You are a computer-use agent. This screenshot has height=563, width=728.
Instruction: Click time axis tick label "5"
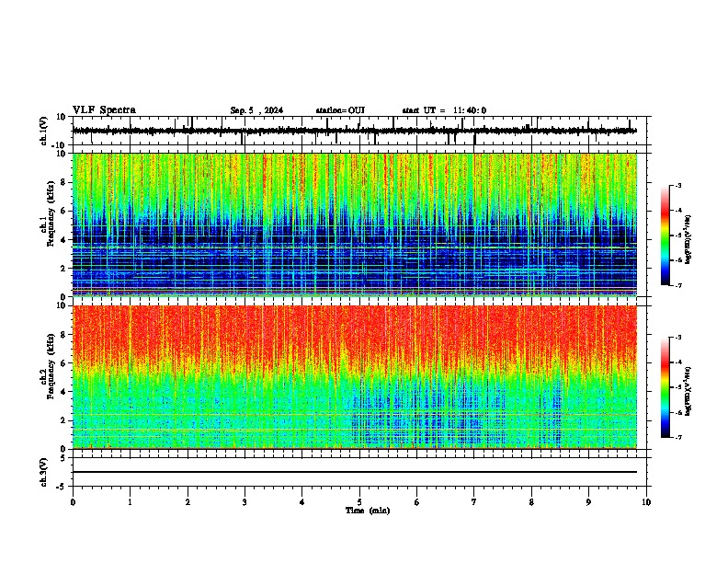[359, 502]
